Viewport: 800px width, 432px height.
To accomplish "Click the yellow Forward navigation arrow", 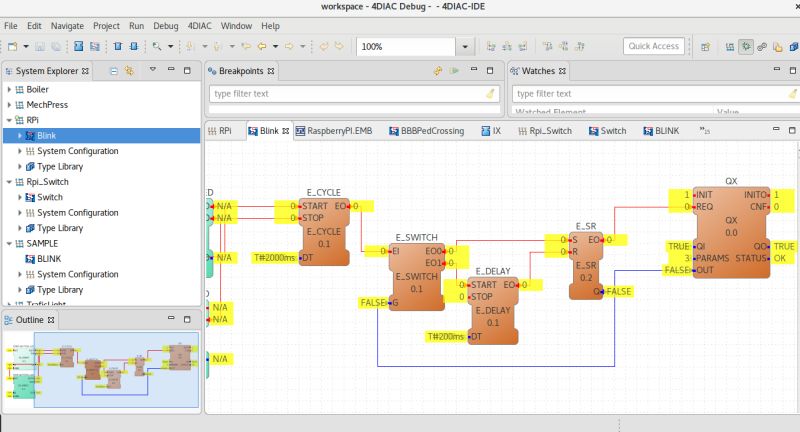I will click(289, 46).
